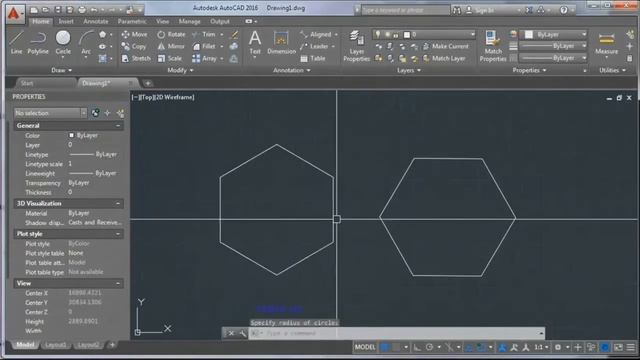Click the Scale tool

(x=169, y=59)
